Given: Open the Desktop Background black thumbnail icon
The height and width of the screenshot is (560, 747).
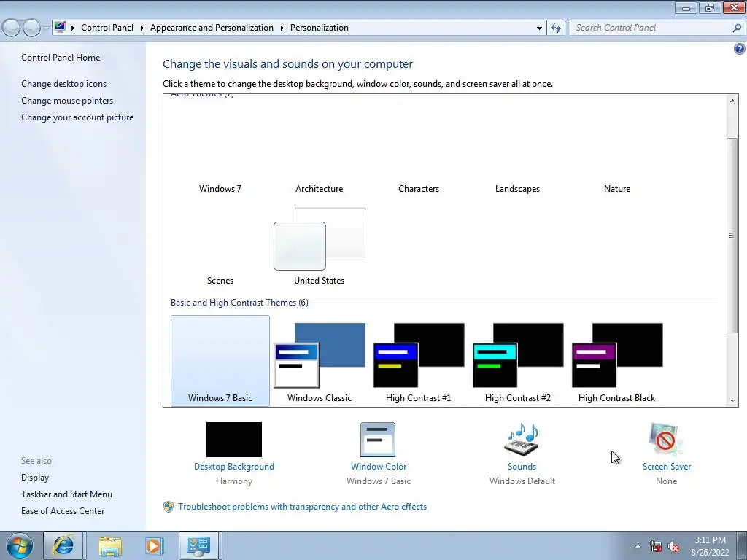Looking at the screenshot, I should tap(234, 440).
